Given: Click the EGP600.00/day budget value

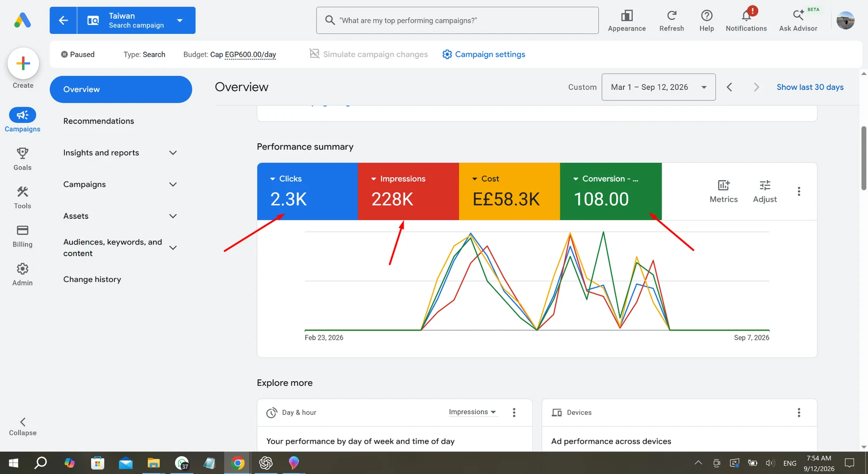Looking at the screenshot, I should pos(250,55).
